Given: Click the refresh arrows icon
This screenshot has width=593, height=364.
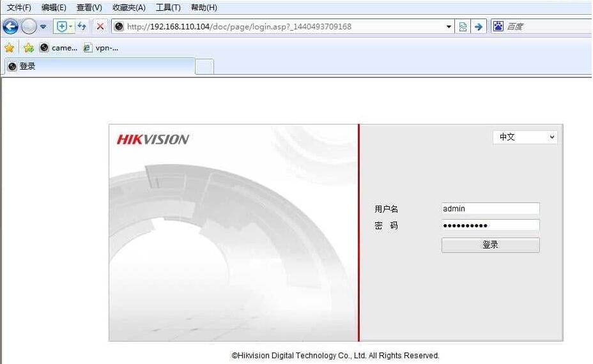Looking at the screenshot, I should coord(82,26).
